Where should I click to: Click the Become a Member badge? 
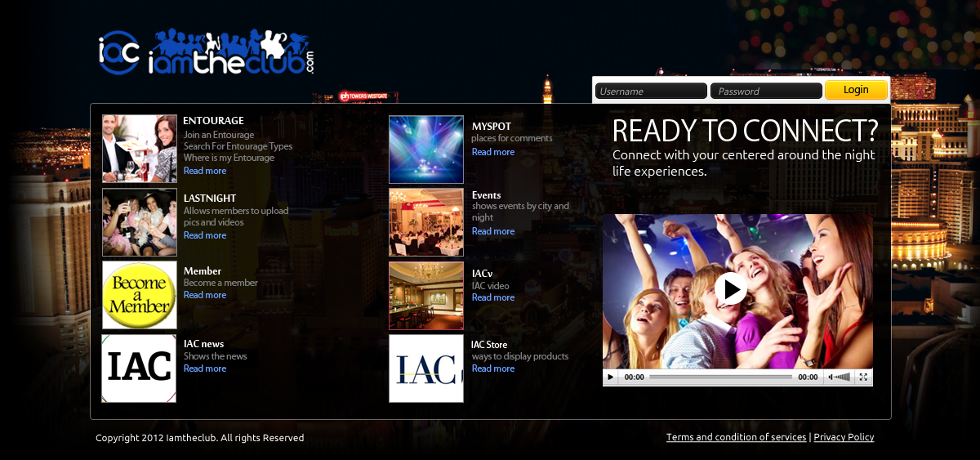140,295
